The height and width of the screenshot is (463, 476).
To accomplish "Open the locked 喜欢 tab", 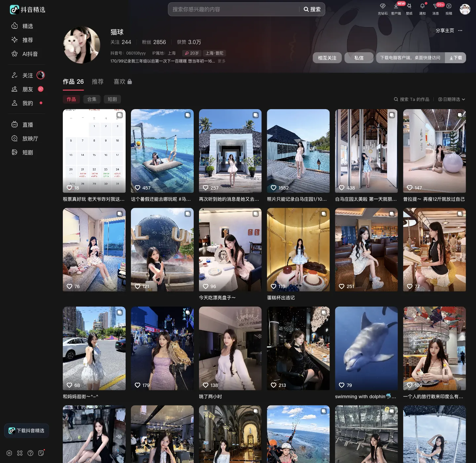I will [123, 82].
